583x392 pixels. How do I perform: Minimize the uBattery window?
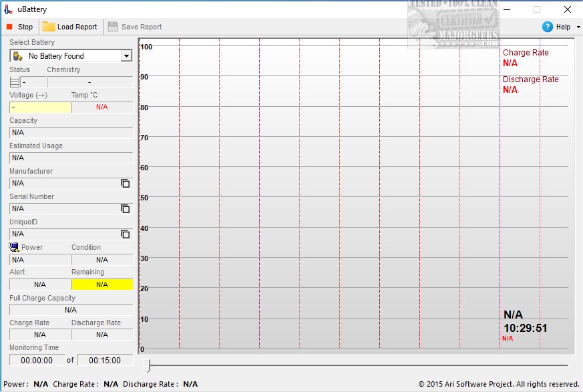[507, 9]
